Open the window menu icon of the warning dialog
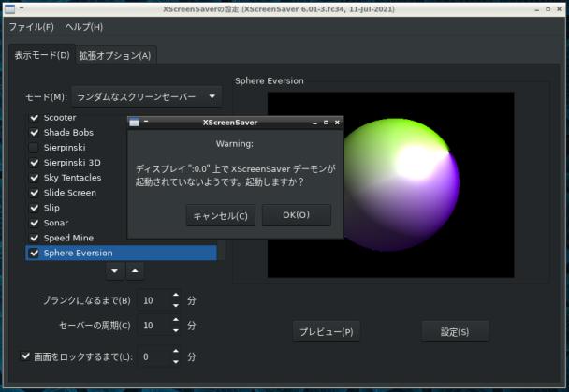This screenshot has height=392, width=569. click(134, 123)
